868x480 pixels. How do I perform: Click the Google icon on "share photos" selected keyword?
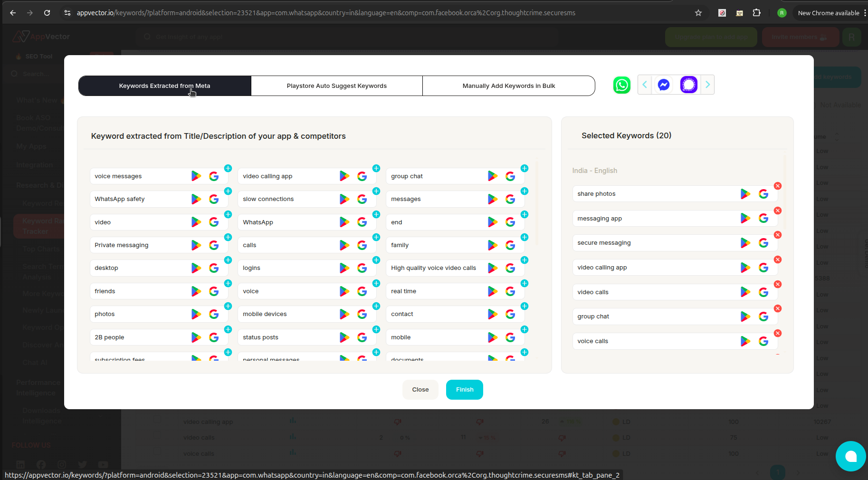(763, 193)
